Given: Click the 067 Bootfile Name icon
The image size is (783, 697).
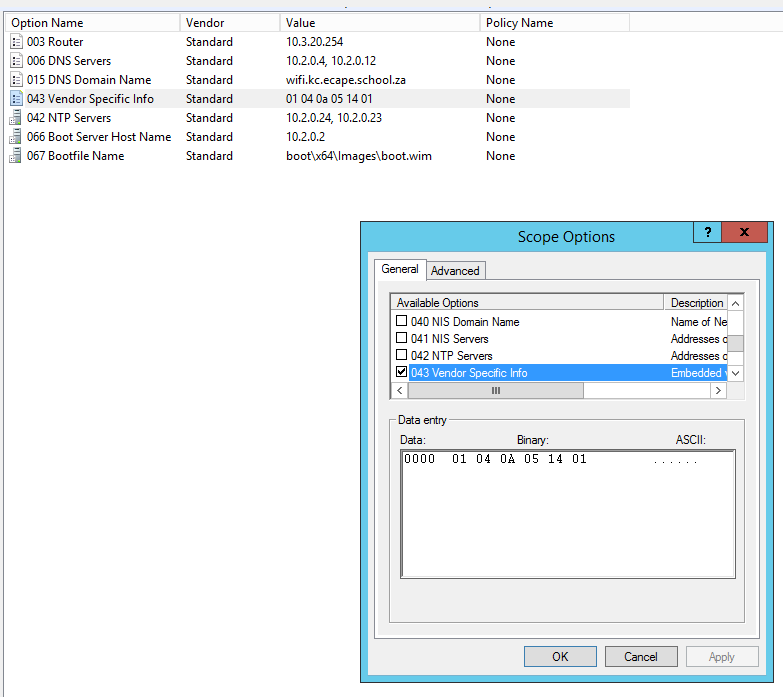Looking at the screenshot, I should click(x=16, y=156).
